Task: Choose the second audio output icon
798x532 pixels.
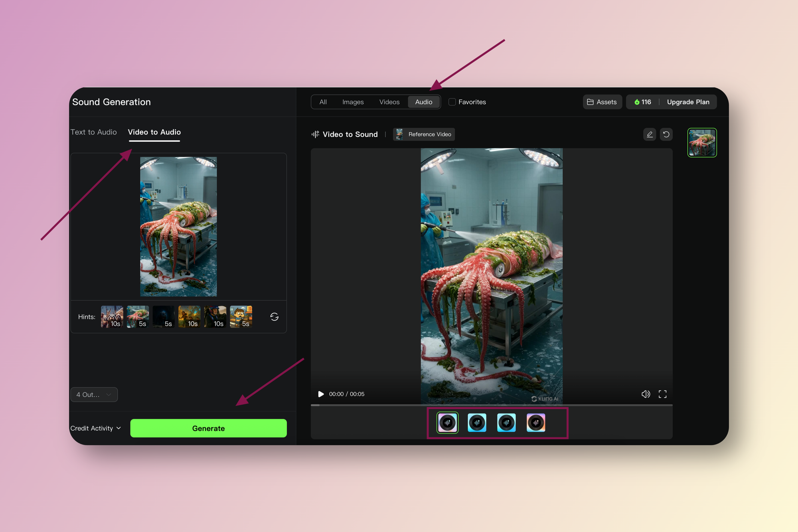Action: pyautogui.click(x=477, y=423)
